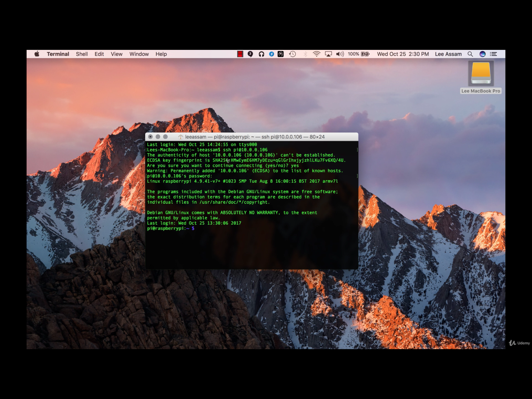Click the Lee MacBook Pro drive label
The width and height of the screenshot is (532, 399).
pos(481,91)
